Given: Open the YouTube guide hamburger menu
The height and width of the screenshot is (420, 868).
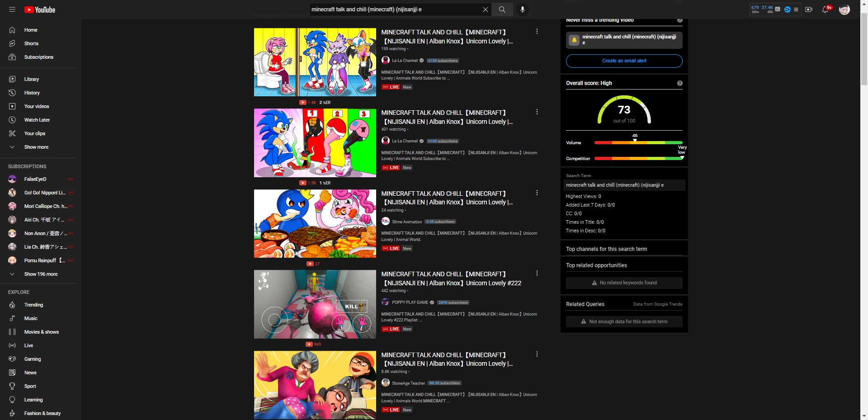Looking at the screenshot, I should coord(12,9).
